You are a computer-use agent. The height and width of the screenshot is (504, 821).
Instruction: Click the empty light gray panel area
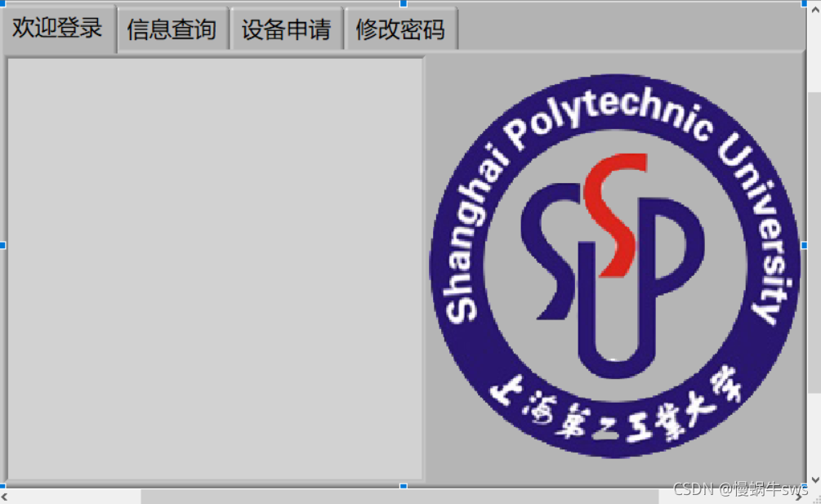[x=215, y=269]
